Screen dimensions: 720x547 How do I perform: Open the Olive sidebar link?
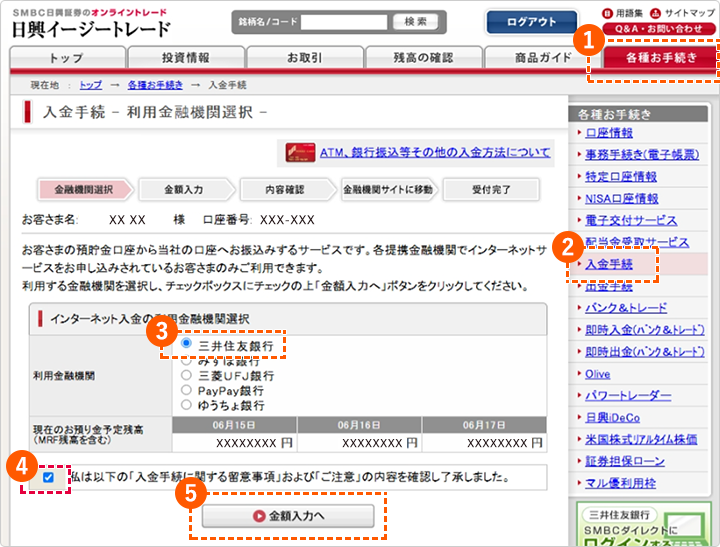click(x=597, y=374)
